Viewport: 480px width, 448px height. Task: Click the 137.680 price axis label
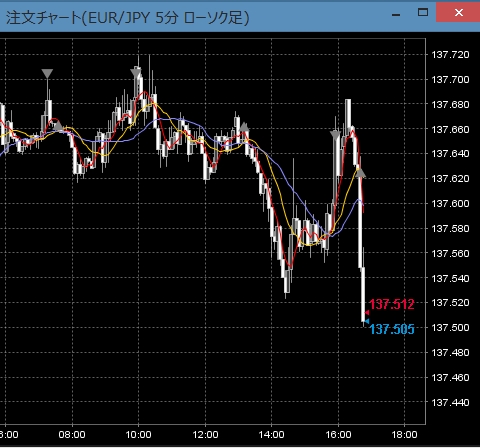click(x=450, y=105)
